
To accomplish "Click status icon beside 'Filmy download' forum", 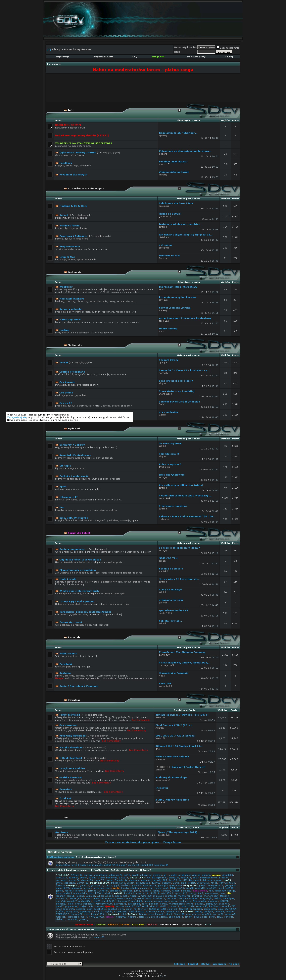I will (x=50, y=717).
